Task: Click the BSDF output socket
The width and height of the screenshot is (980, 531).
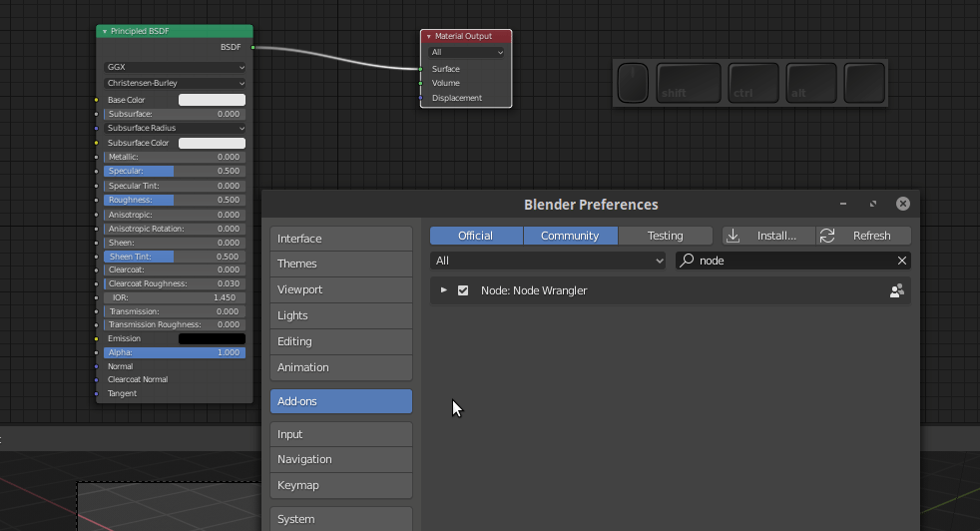Action: (x=252, y=47)
